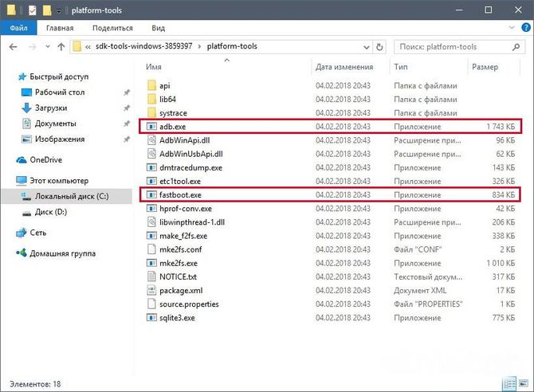Select the fastboot.exe application icon

(x=151, y=195)
